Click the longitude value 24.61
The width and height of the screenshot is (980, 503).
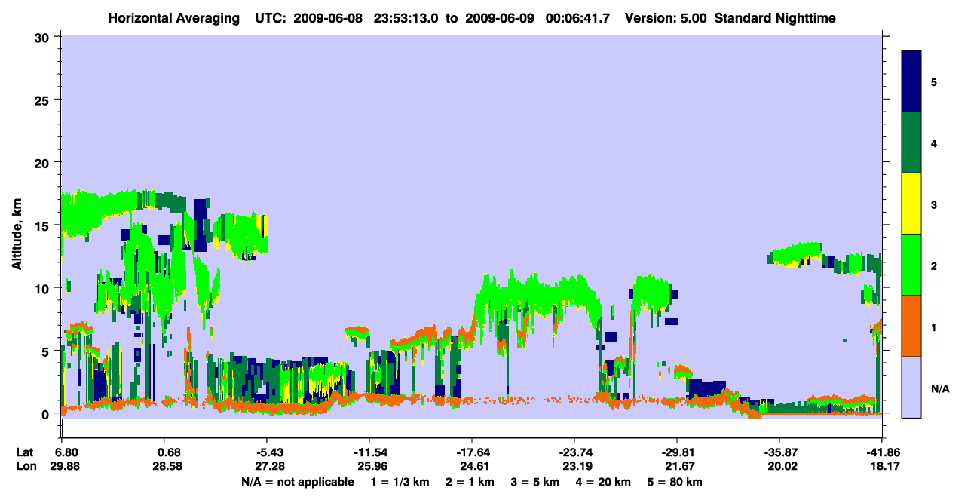coord(475,467)
